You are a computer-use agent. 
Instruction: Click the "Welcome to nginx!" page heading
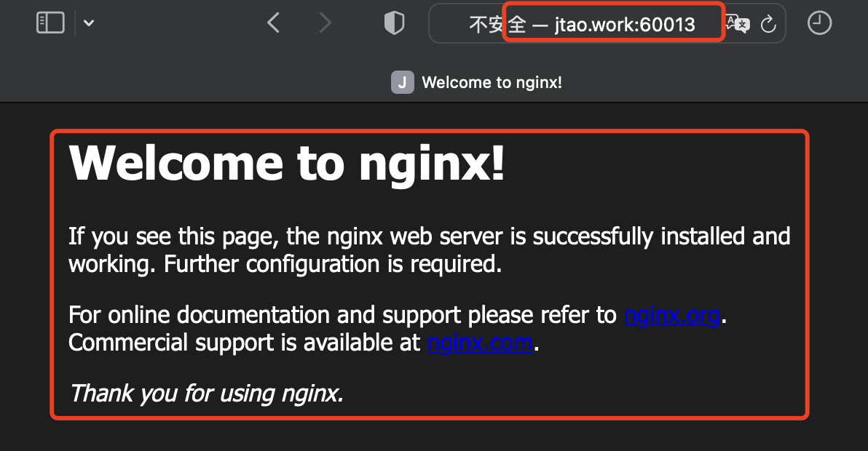(286, 162)
